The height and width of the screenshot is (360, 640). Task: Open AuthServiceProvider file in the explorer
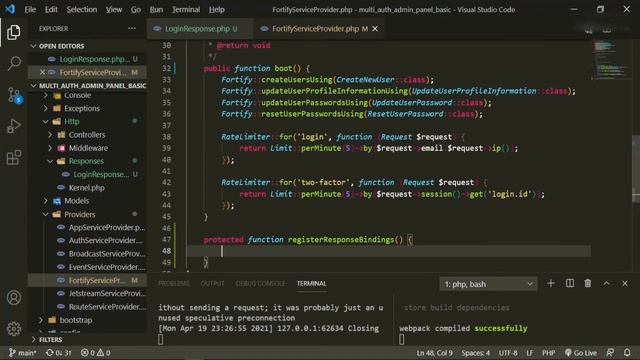(x=87, y=240)
